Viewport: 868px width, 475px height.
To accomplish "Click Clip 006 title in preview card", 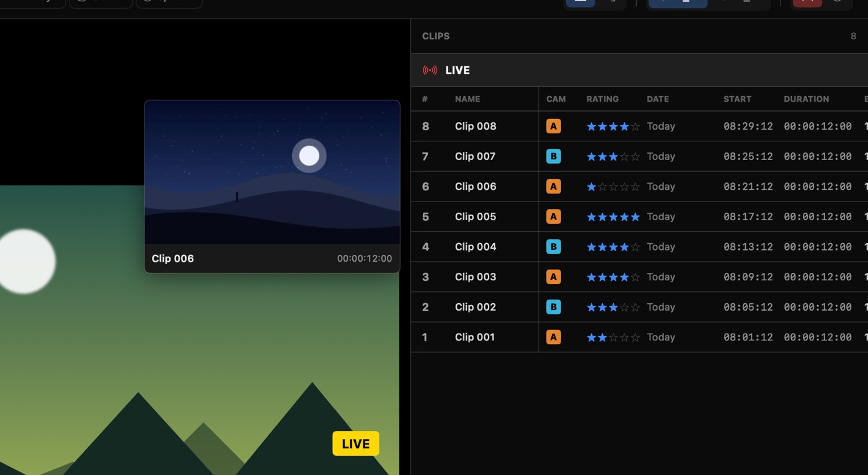I will [173, 259].
